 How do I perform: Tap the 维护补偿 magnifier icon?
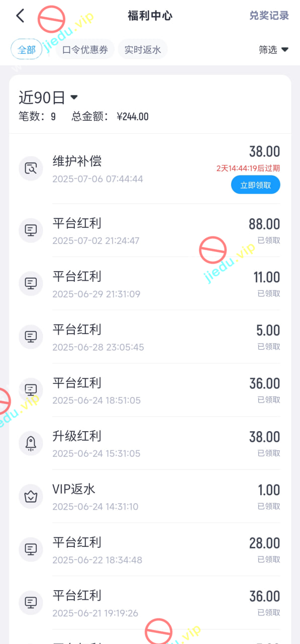31,169
